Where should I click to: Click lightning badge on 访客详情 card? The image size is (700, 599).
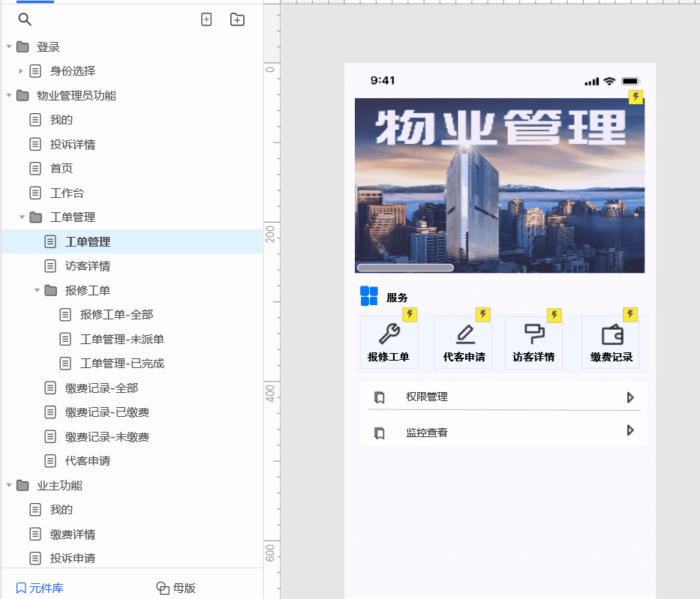[x=554, y=315]
